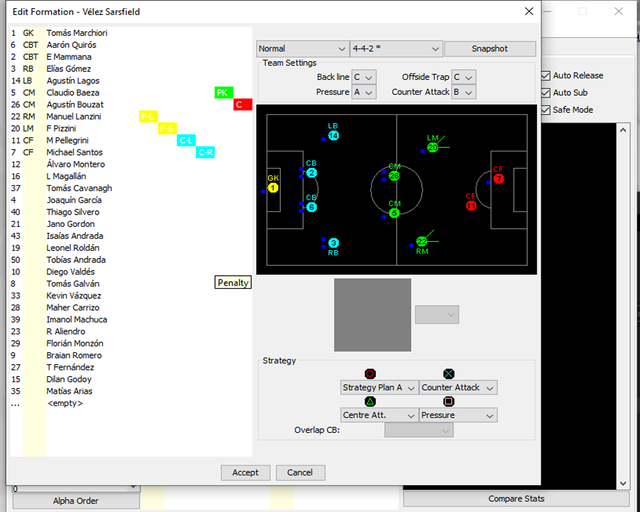The height and width of the screenshot is (512, 640).
Task: Select the <empty> slot in the squad list
Action: click(65, 403)
